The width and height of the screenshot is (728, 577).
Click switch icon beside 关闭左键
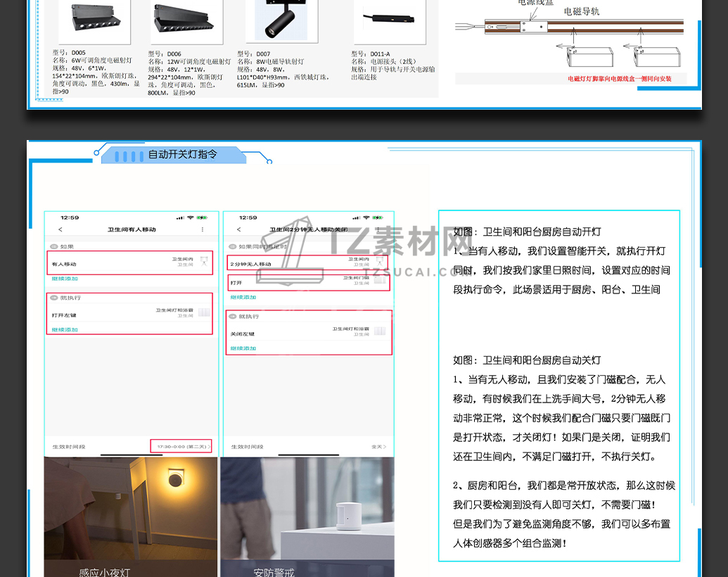(380, 331)
